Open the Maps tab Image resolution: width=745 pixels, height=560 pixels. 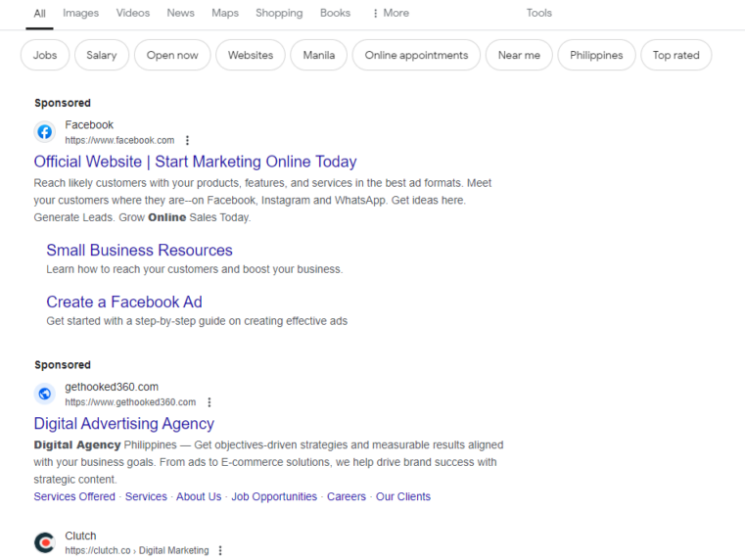click(x=225, y=13)
